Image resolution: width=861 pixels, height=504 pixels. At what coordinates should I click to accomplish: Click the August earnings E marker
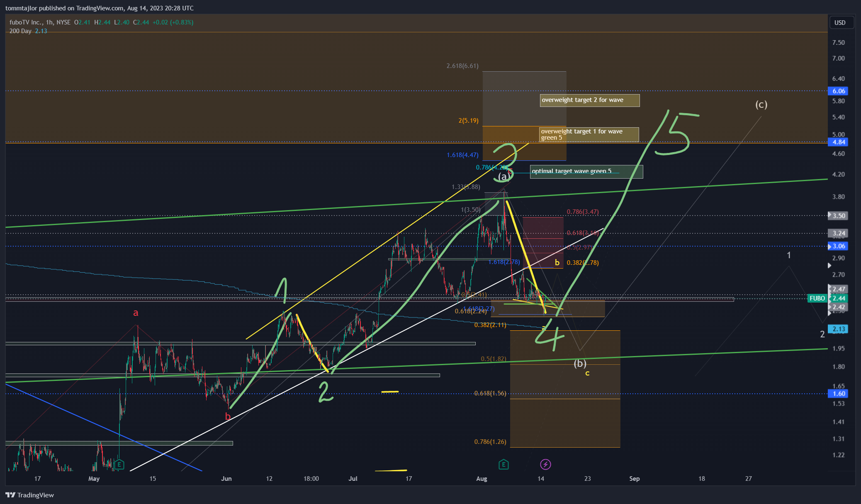[503, 464]
